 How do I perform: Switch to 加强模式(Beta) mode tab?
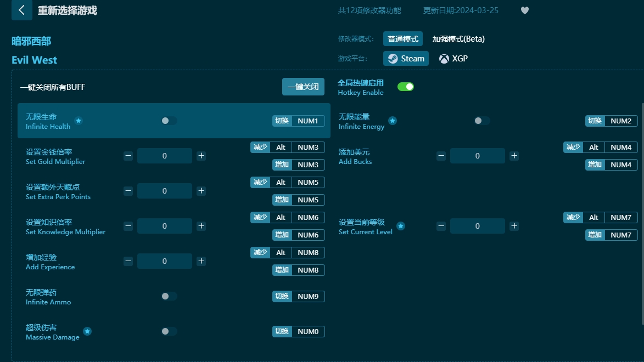(x=458, y=39)
